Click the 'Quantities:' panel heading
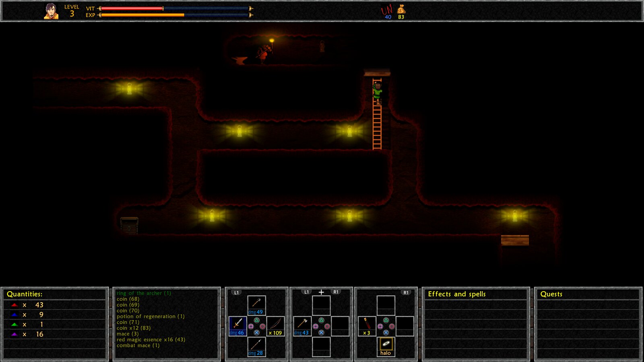This screenshot has height=362, width=644. (25, 294)
